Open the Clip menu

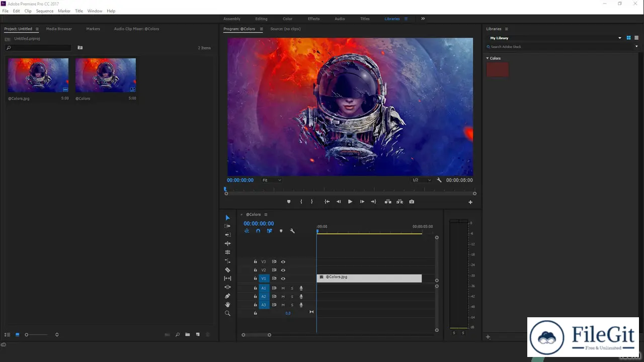tap(28, 11)
